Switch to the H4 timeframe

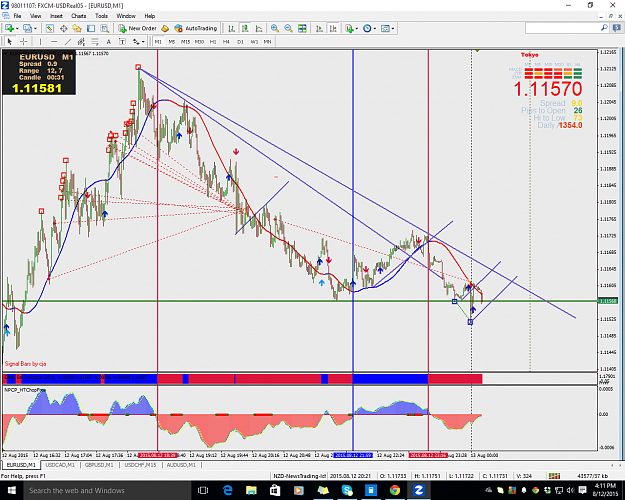tap(226, 41)
